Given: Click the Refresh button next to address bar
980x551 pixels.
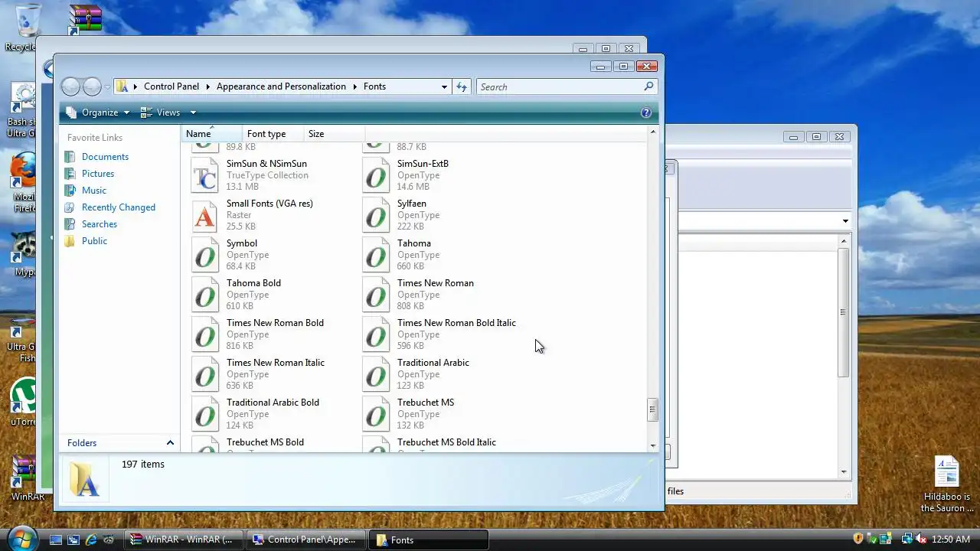Looking at the screenshot, I should 462,86.
